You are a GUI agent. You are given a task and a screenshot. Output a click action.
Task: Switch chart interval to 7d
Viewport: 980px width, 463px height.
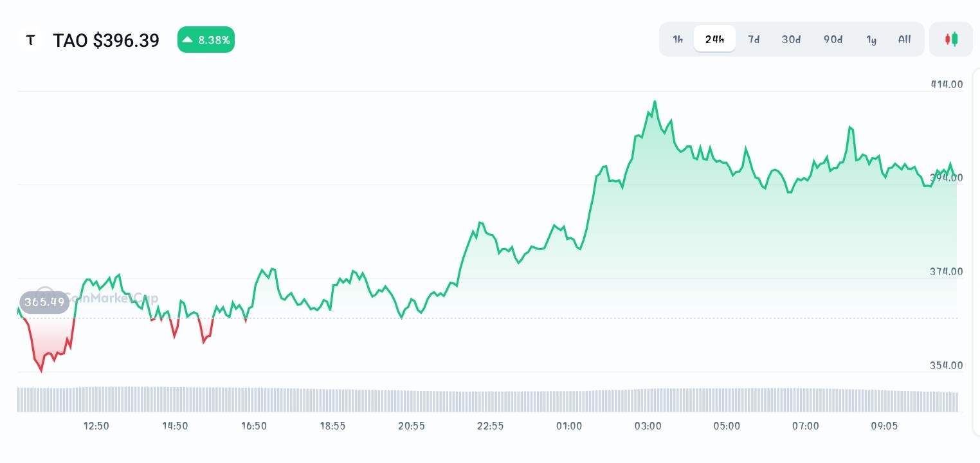[x=754, y=39]
